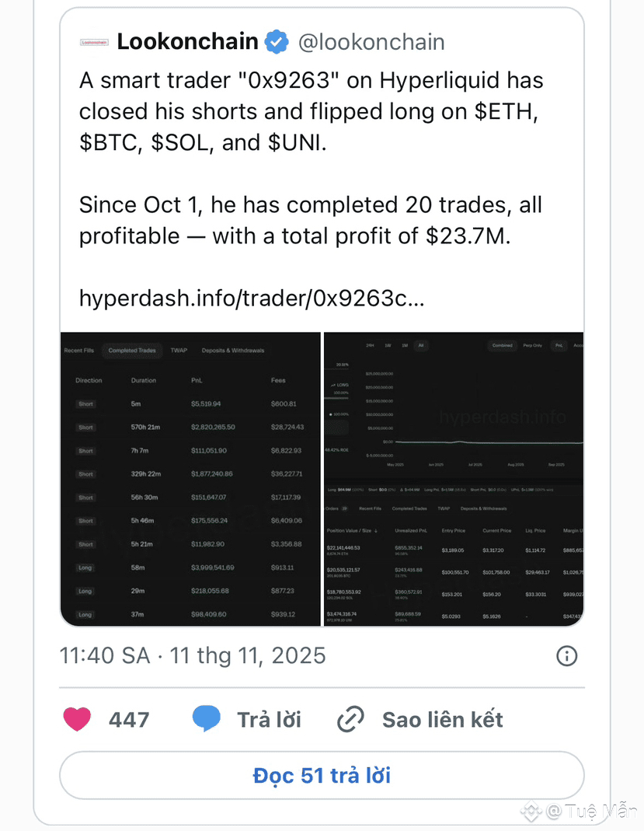Click the blue reply speech bubble icon
644x831 pixels.
207,719
